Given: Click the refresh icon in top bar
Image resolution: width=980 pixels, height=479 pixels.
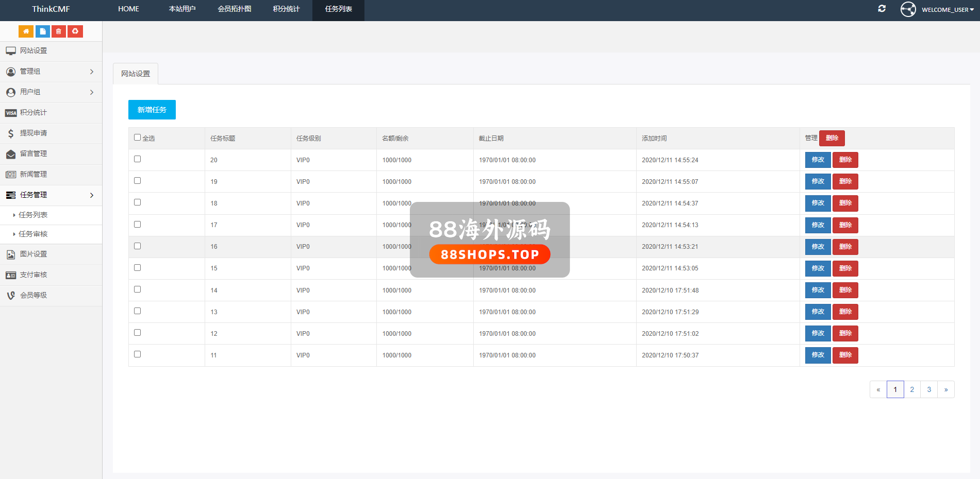Looking at the screenshot, I should (x=882, y=9).
